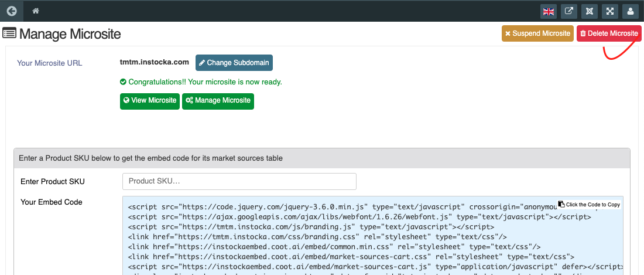
Task: Click the market-sources-cart.css link line
Action: [x=351, y=257]
